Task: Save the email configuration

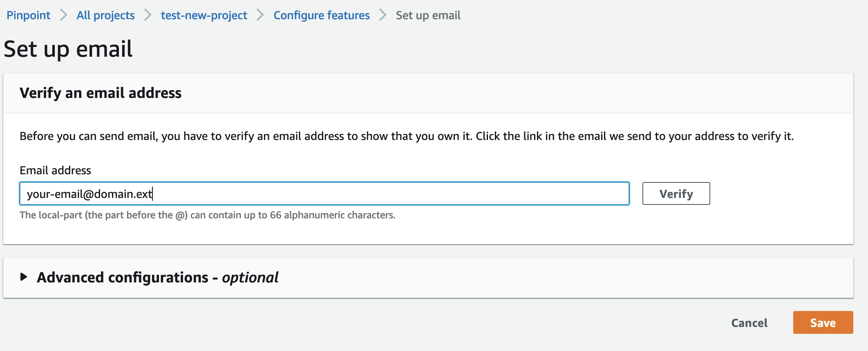Action: tap(823, 322)
